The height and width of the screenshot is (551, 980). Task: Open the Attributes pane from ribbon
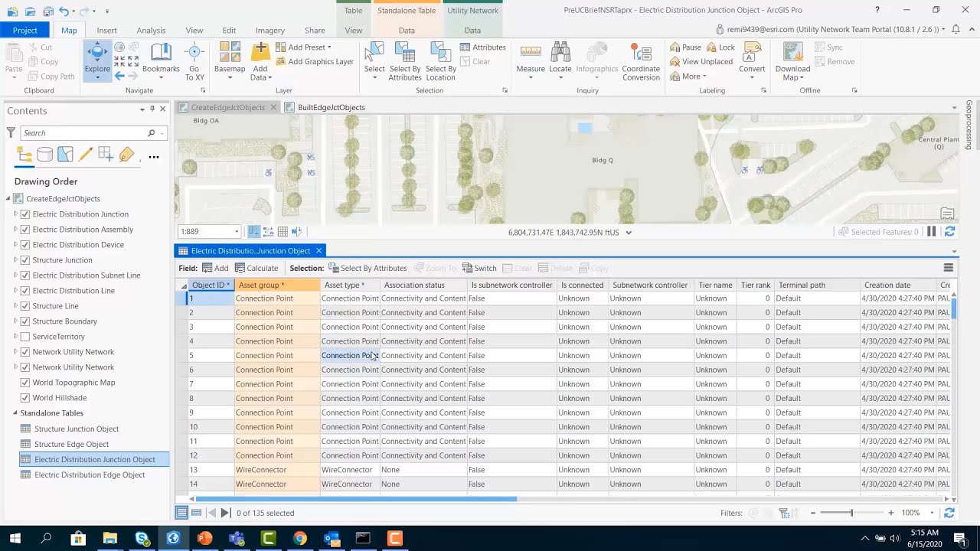(x=483, y=47)
